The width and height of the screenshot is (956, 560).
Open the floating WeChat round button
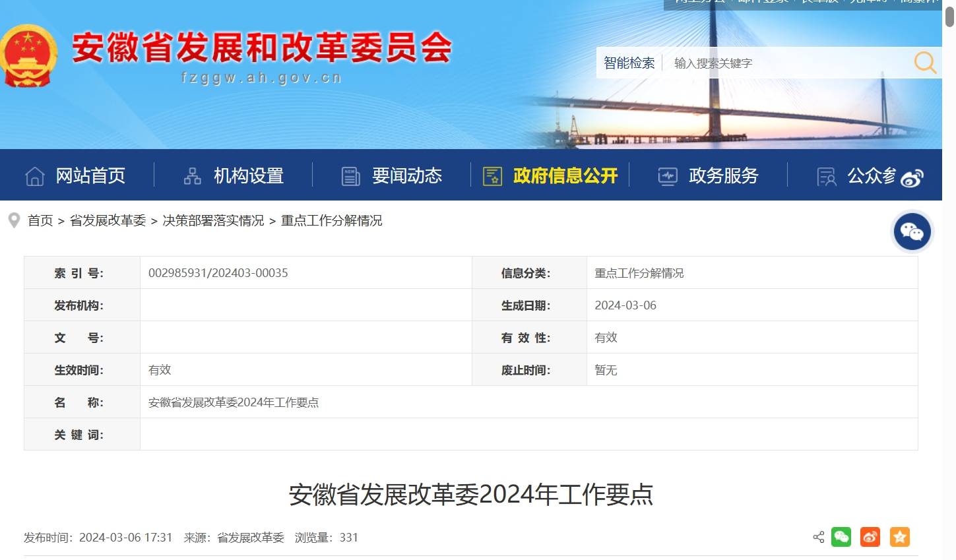pyautogui.click(x=912, y=232)
